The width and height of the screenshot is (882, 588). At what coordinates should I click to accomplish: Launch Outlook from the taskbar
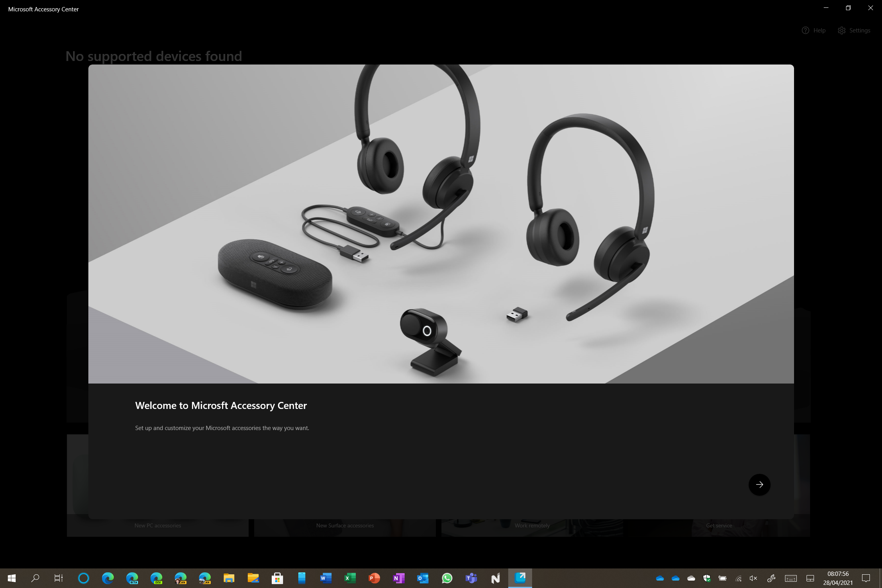[423, 578]
